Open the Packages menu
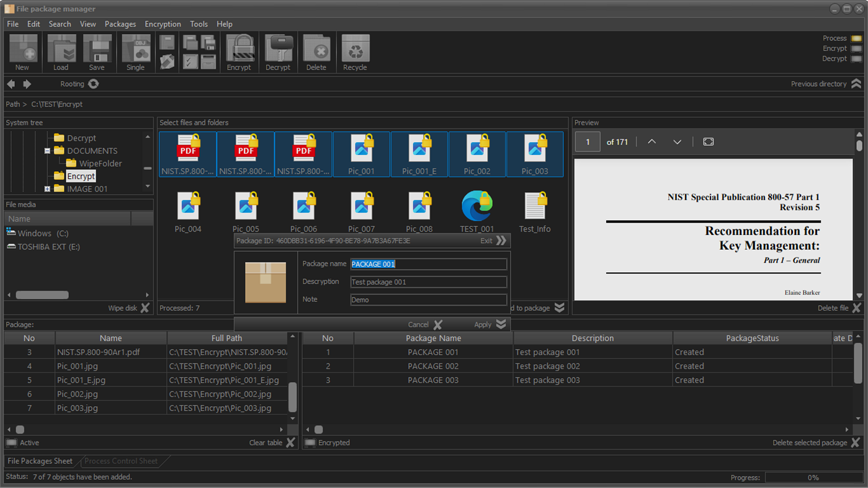Image resolution: width=868 pixels, height=488 pixels. tap(120, 24)
